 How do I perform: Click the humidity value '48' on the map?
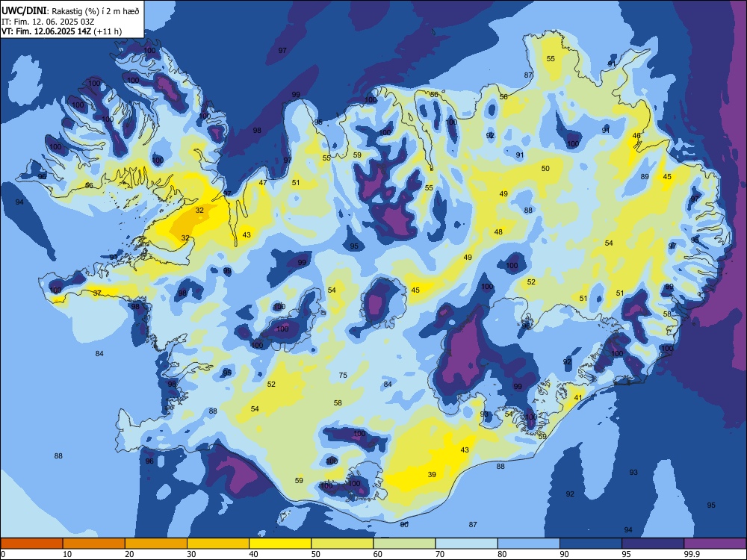tap(498, 232)
